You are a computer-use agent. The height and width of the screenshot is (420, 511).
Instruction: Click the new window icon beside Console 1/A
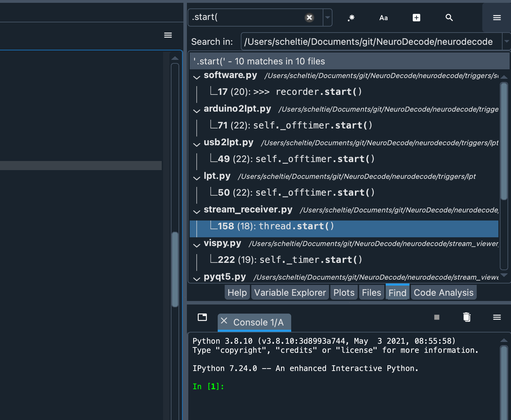coord(202,317)
